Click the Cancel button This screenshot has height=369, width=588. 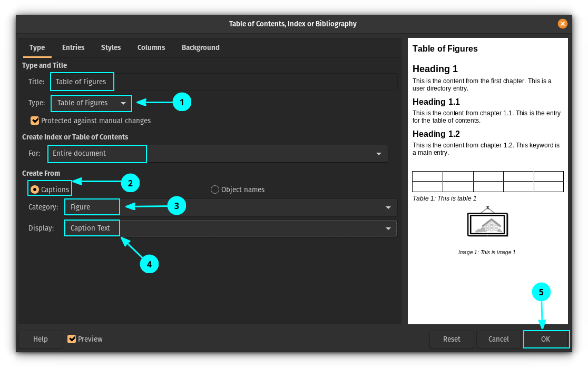[x=498, y=340]
